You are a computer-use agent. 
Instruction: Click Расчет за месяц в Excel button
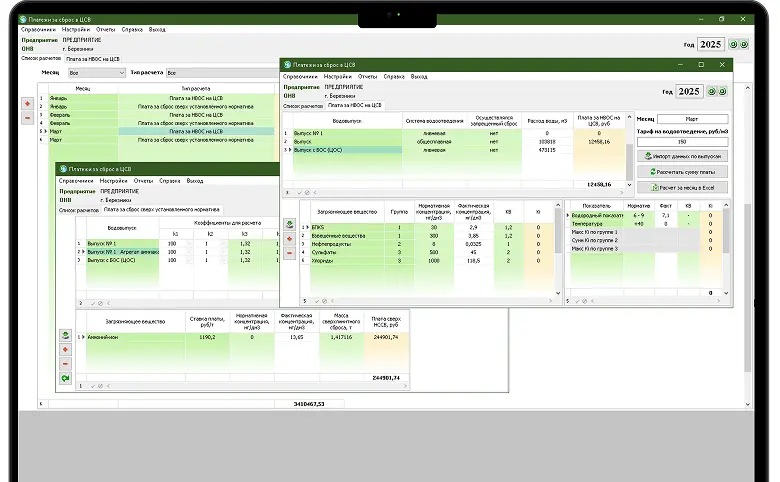pos(684,187)
